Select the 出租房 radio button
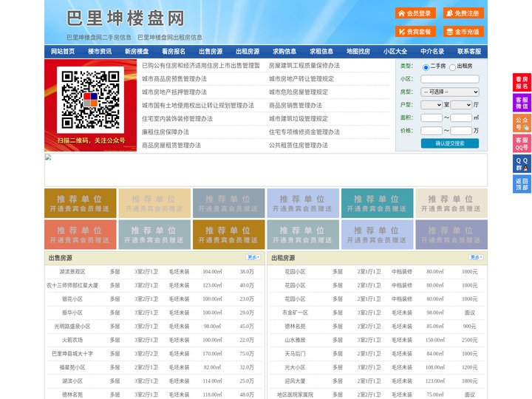This screenshot has height=399, width=532. (452, 67)
